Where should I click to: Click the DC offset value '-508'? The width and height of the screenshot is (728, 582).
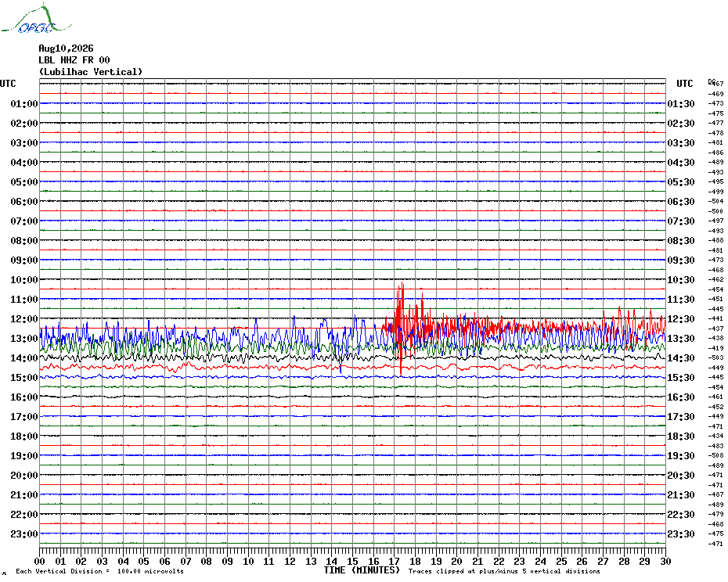(x=716, y=455)
